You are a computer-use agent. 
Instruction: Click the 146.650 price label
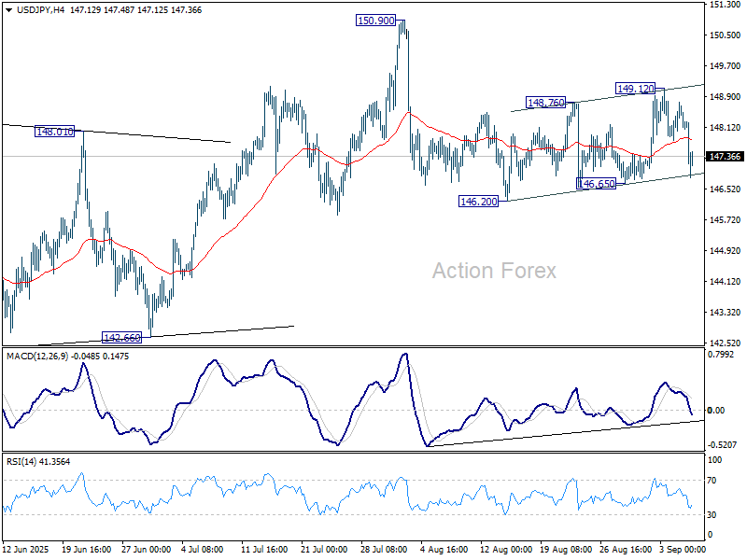(x=596, y=185)
